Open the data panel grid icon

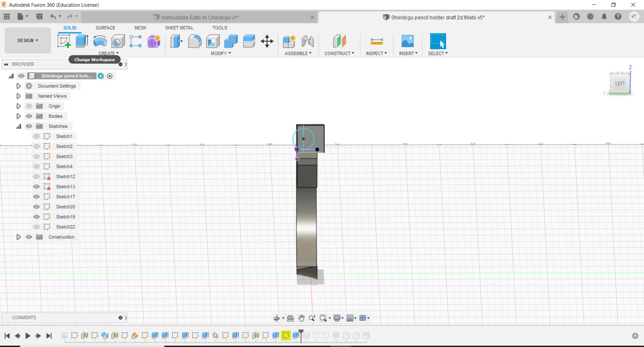[7, 16]
